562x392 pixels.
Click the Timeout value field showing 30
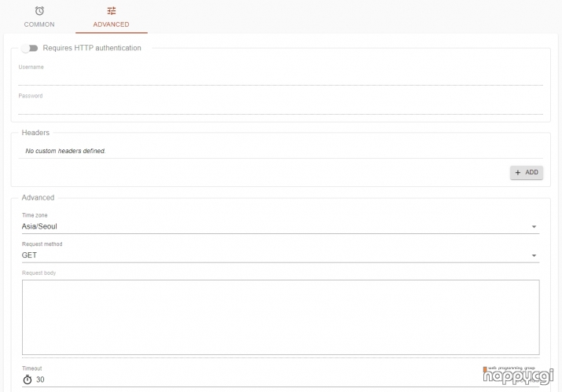click(x=236, y=379)
